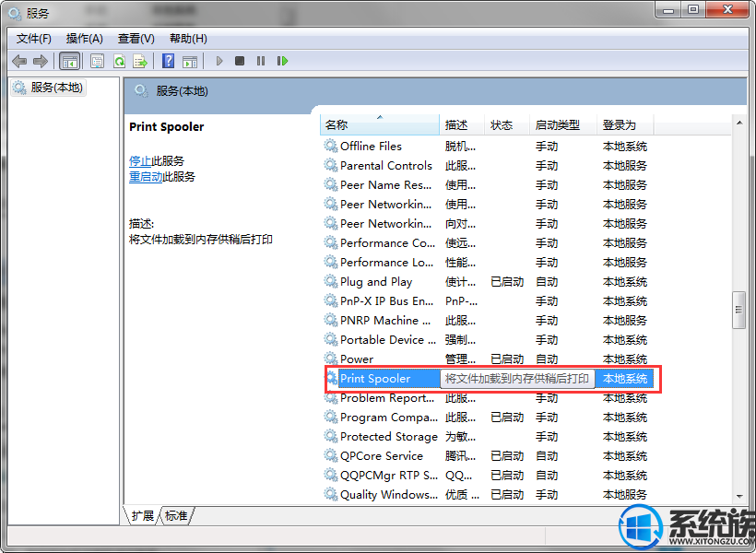Click the Forward arrow toolbar icon
Screen dimensions: 756x553
pos(40,61)
